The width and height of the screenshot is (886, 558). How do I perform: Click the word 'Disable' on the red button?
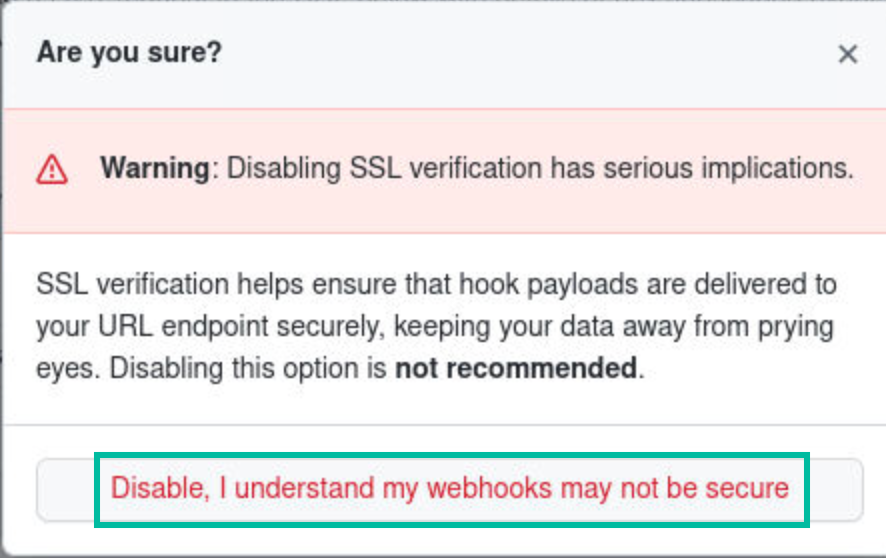click(160, 489)
